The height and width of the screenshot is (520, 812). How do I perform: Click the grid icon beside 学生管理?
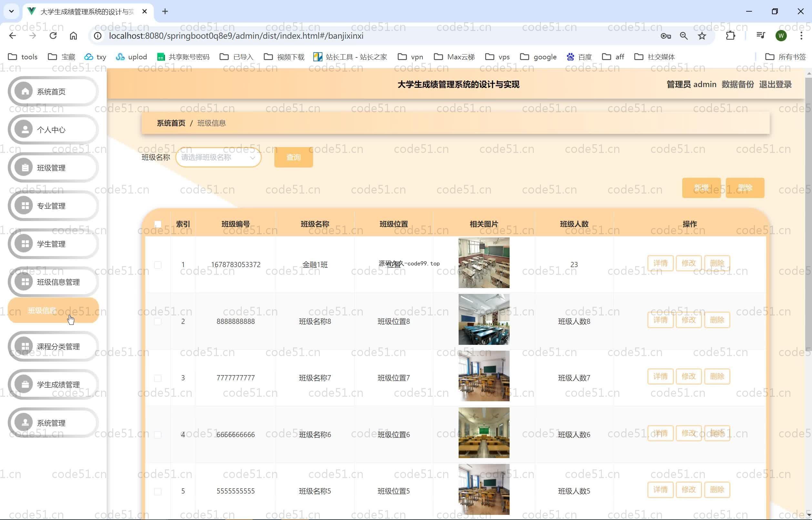coord(25,244)
